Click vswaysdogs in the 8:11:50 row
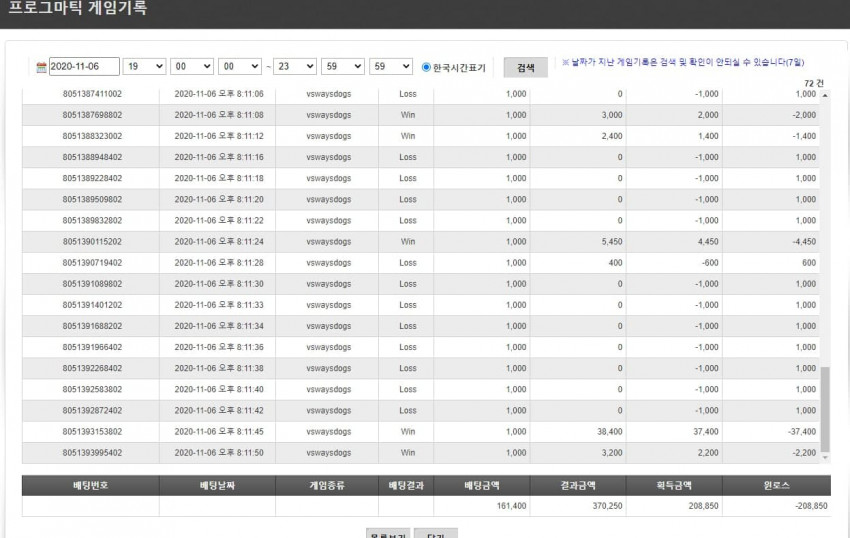 [x=329, y=453]
